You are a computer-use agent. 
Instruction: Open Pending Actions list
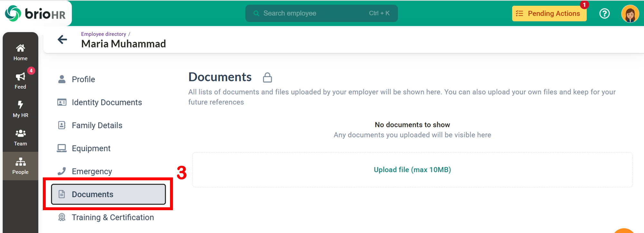point(549,13)
